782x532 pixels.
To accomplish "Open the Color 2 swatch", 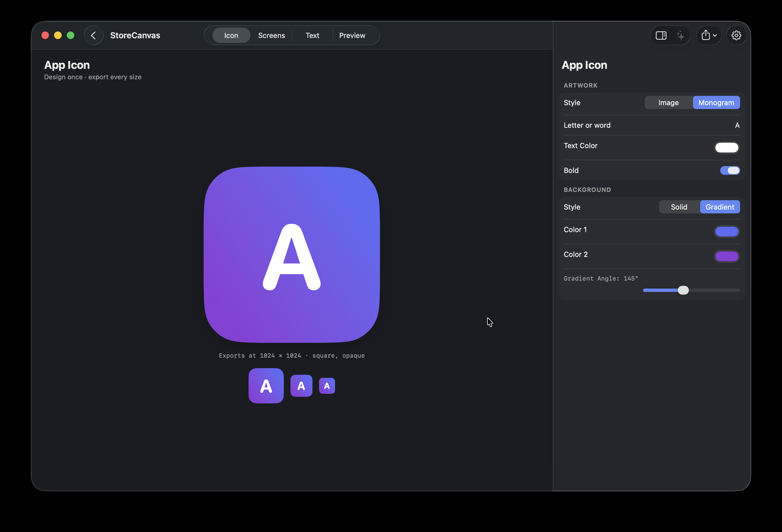I will (726, 256).
